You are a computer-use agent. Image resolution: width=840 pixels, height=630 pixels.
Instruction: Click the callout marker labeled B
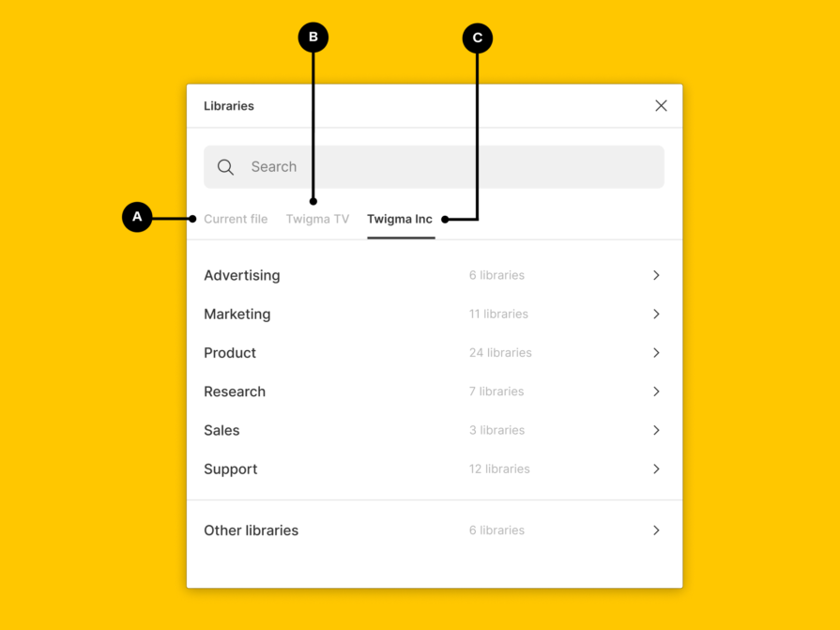click(313, 38)
